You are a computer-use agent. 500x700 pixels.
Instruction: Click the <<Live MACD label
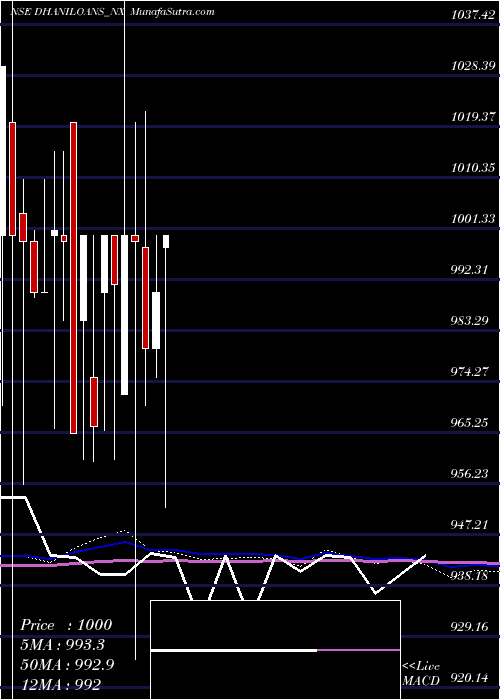coord(422,673)
